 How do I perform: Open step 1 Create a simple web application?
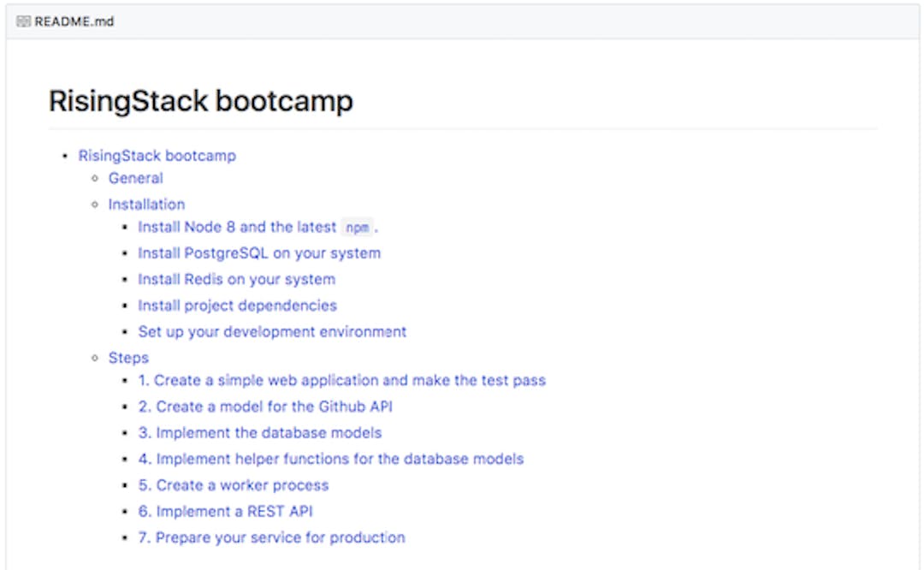coord(341,380)
